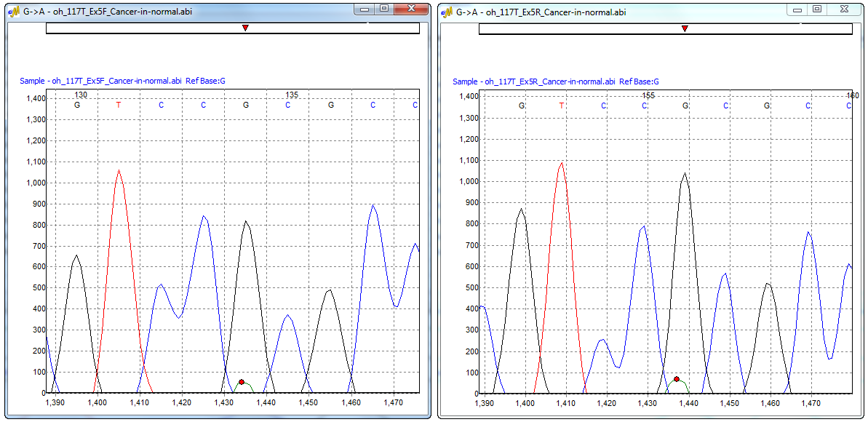Click the Ex5R overview navigation bar

(x=666, y=29)
